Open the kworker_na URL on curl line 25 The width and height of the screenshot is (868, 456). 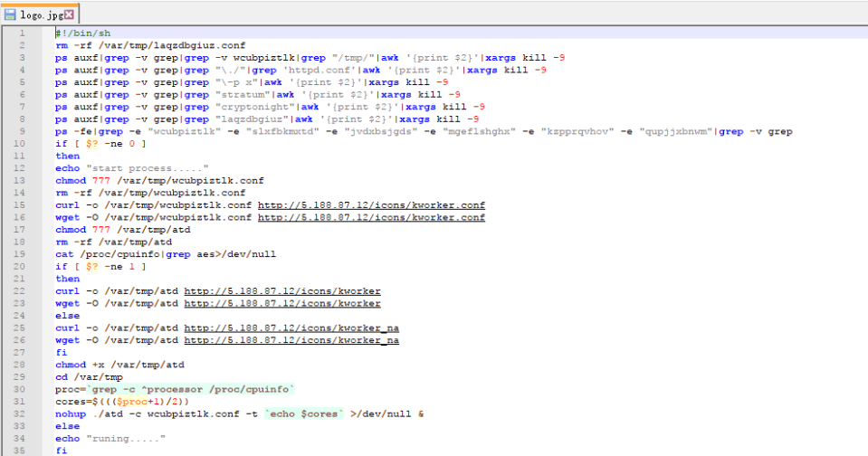[x=291, y=328]
